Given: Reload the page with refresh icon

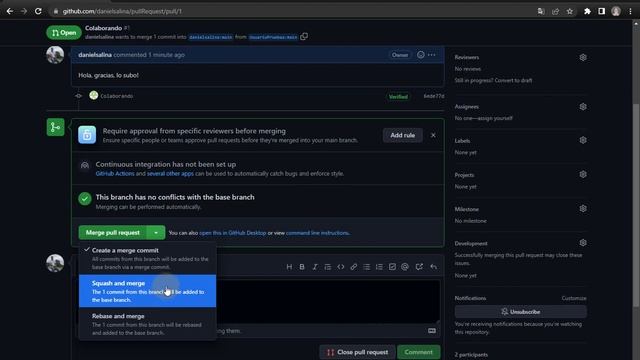Looking at the screenshot, I should point(38,11).
